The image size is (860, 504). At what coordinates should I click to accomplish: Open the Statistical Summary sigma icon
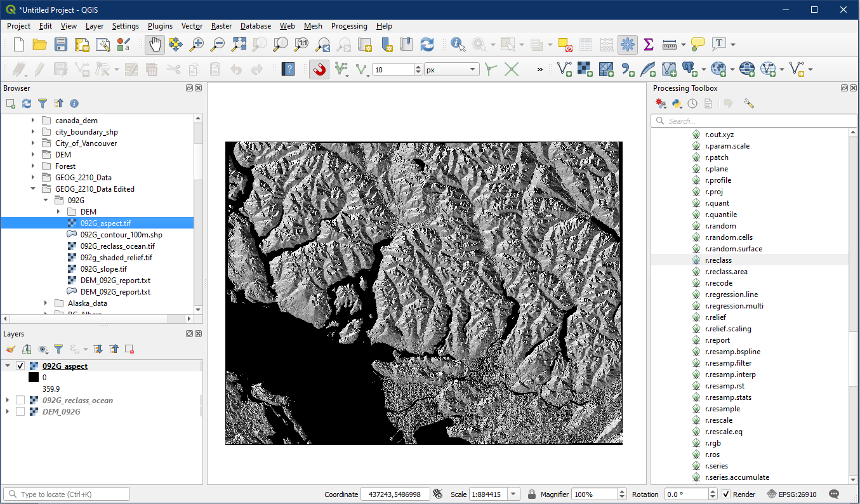coord(648,44)
